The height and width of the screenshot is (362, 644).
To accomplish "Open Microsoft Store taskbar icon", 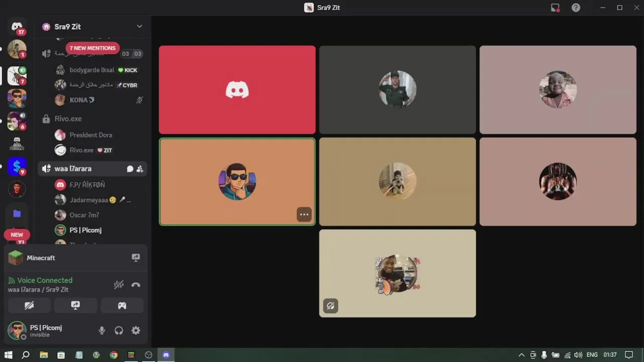I will pyautogui.click(x=61, y=355).
